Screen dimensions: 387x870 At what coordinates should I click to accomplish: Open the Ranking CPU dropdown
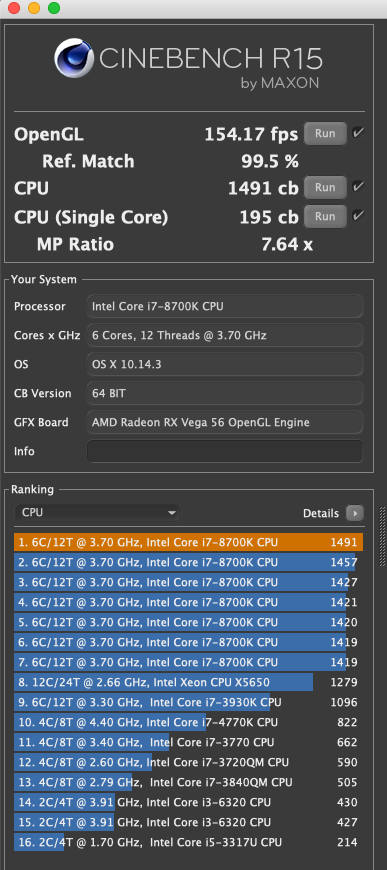click(98, 513)
